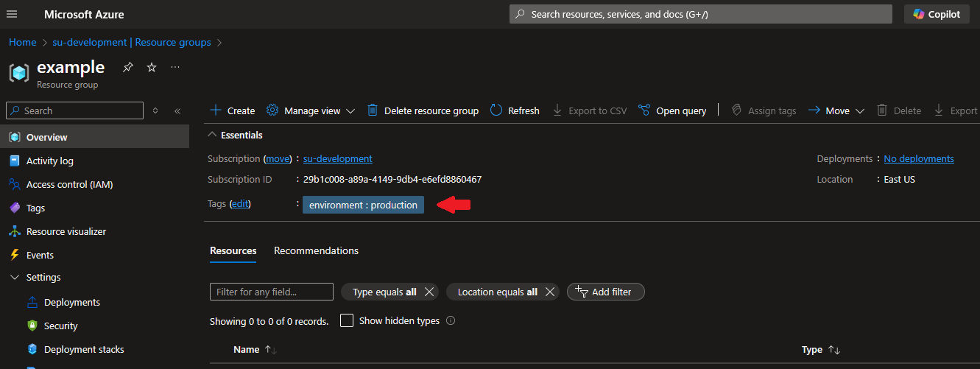980x369 pixels.
Task: Expand or collapse all sidebar groups
Action: coord(155,110)
